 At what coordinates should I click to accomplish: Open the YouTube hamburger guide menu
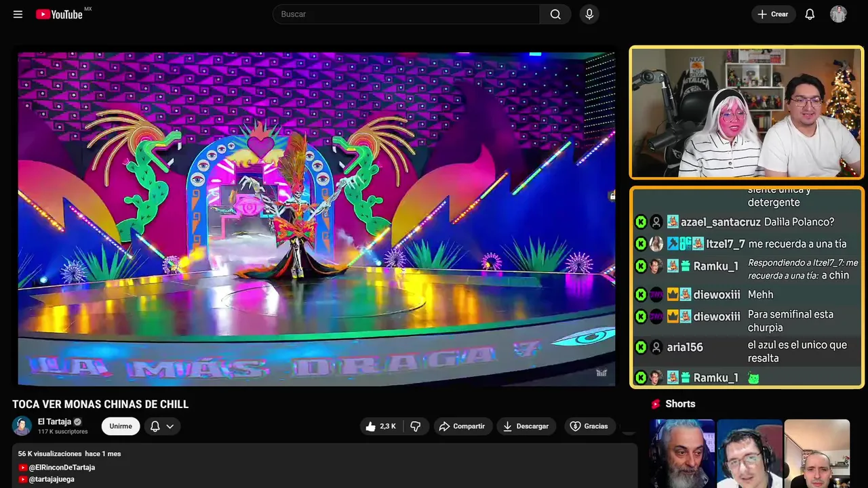pyautogui.click(x=18, y=14)
